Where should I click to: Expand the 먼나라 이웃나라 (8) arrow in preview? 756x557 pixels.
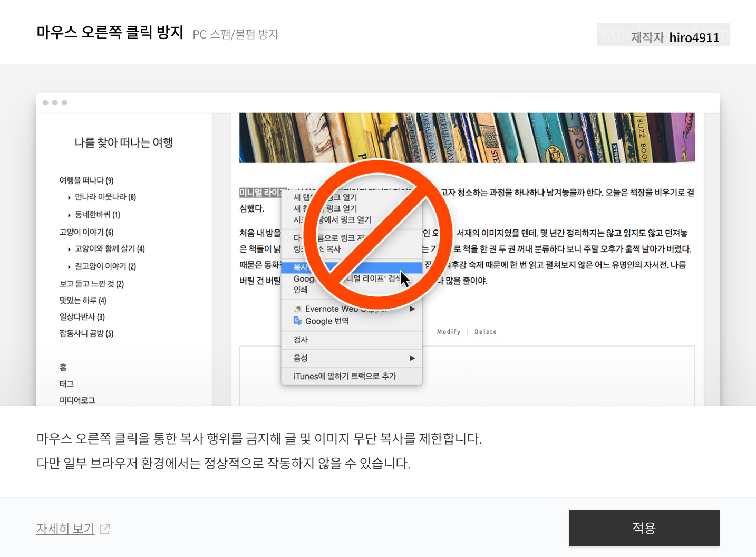coord(69,198)
